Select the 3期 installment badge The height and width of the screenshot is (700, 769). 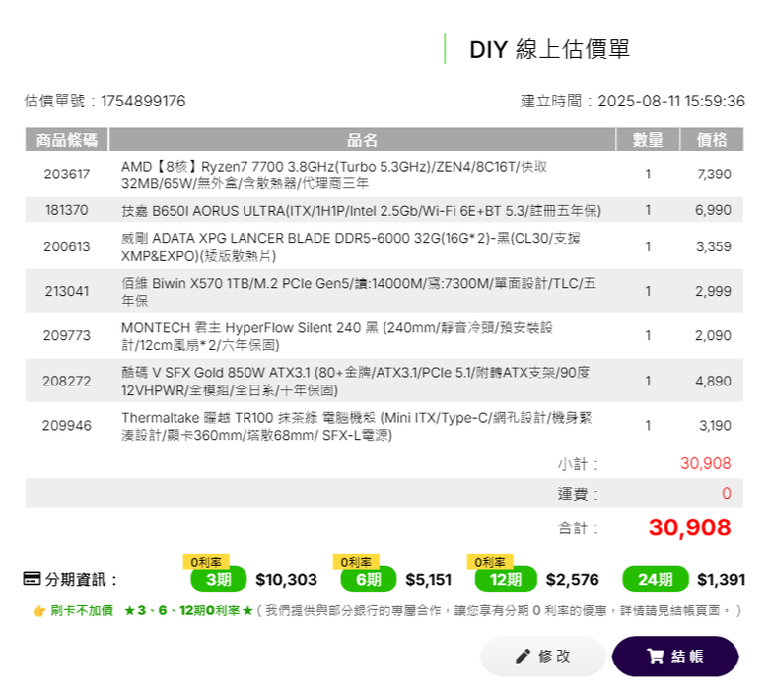click(218, 579)
